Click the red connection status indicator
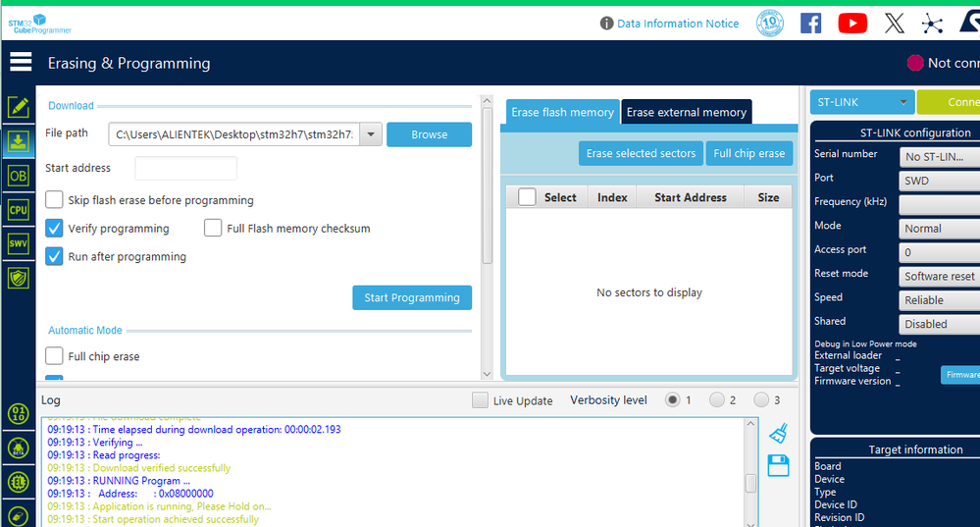Viewport: 980px width, 527px height. [915, 63]
